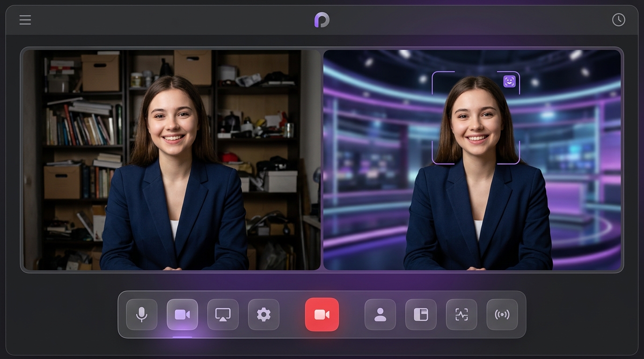Screen dimensions: 644x359
Task: Start screen sharing via the AirPlay icon
Action: [x=223, y=315]
